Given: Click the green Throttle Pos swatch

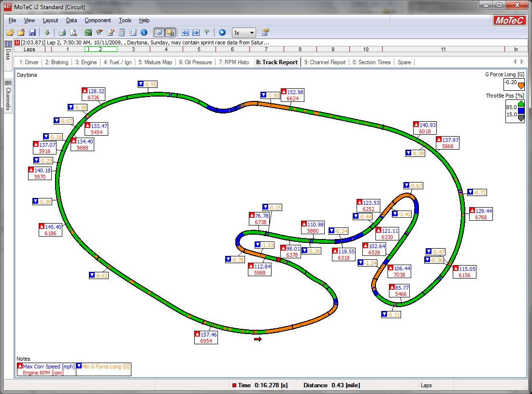Looking at the screenshot, I should click(521, 103).
